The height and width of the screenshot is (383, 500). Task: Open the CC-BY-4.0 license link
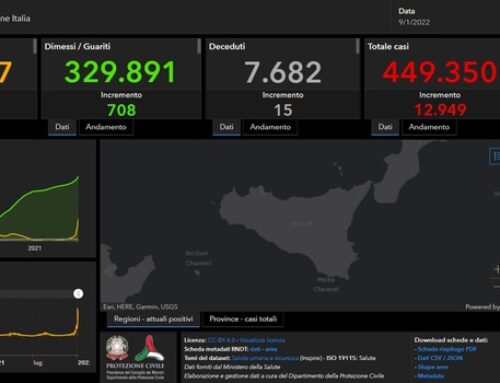pos(221,340)
